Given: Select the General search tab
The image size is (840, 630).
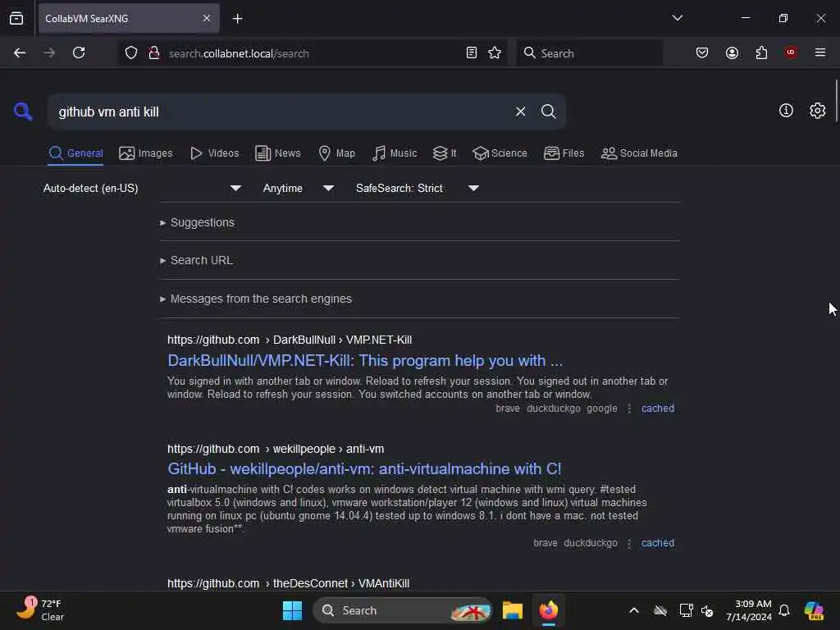Looking at the screenshot, I should click(x=75, y=153).
